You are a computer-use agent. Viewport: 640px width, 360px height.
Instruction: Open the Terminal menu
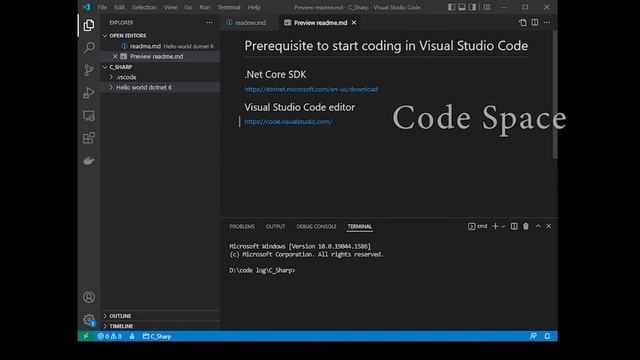tap(229, 7)
